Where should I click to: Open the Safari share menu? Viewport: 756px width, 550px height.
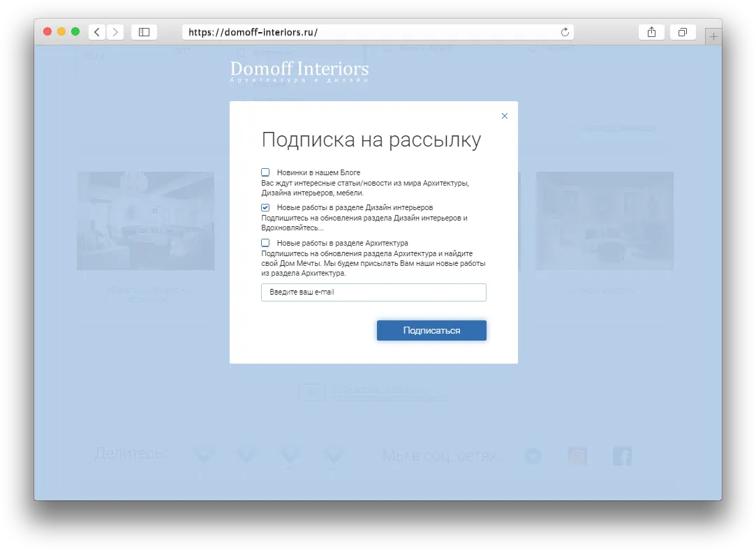tap(651, 32)
